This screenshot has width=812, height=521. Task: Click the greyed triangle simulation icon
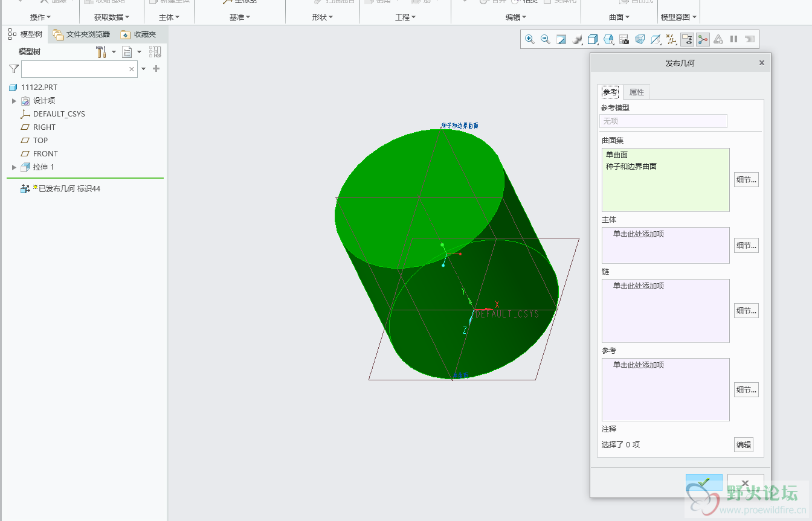pos(718,39)
